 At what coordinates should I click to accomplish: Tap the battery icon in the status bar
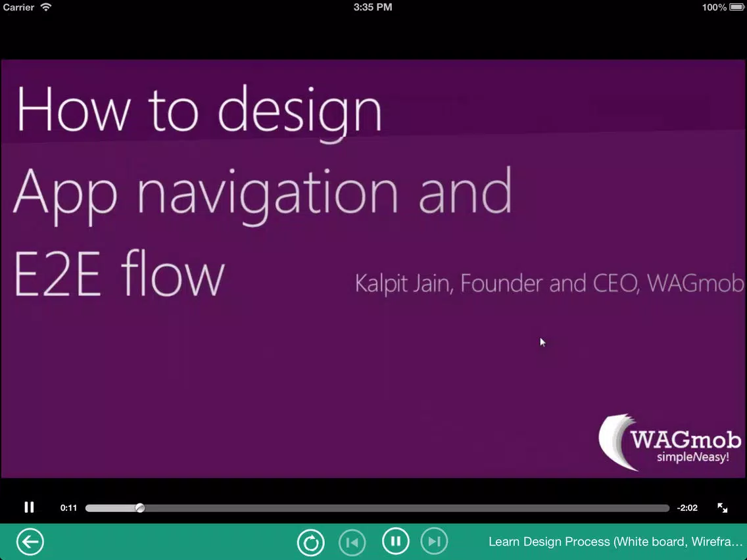(x=736, y=7)
